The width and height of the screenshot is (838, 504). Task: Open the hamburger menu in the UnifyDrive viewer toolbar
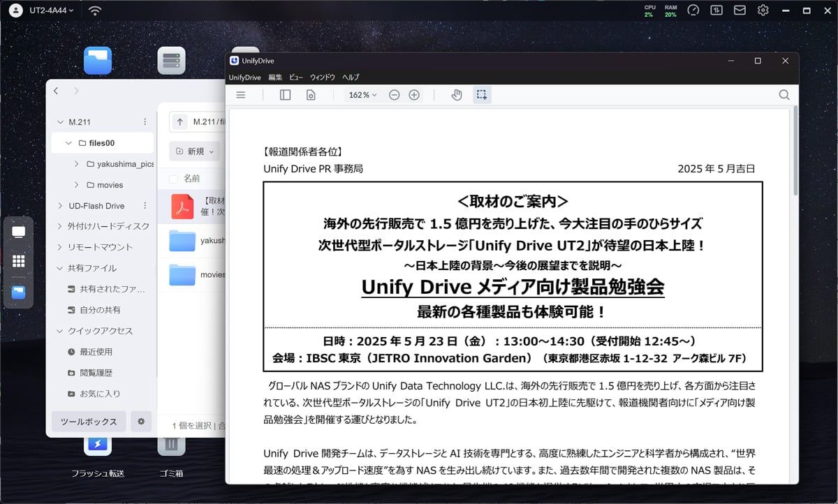pos(241,95)
